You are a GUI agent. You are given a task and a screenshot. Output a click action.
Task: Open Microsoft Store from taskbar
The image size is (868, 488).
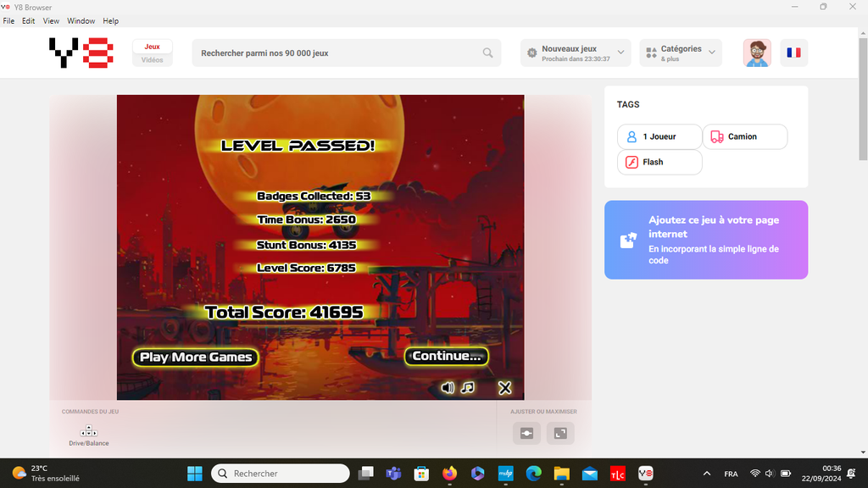[421, 474]
